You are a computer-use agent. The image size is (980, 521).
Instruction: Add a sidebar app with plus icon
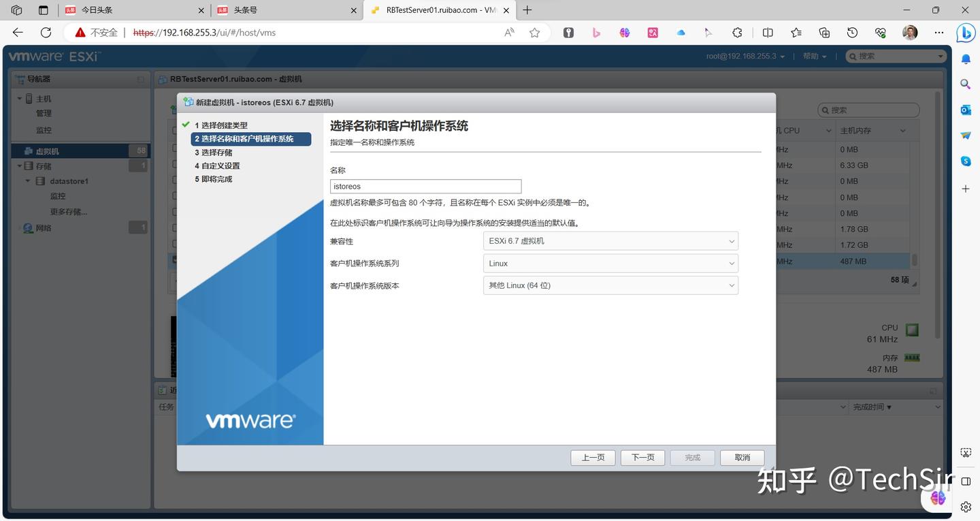tap(966, 189)
